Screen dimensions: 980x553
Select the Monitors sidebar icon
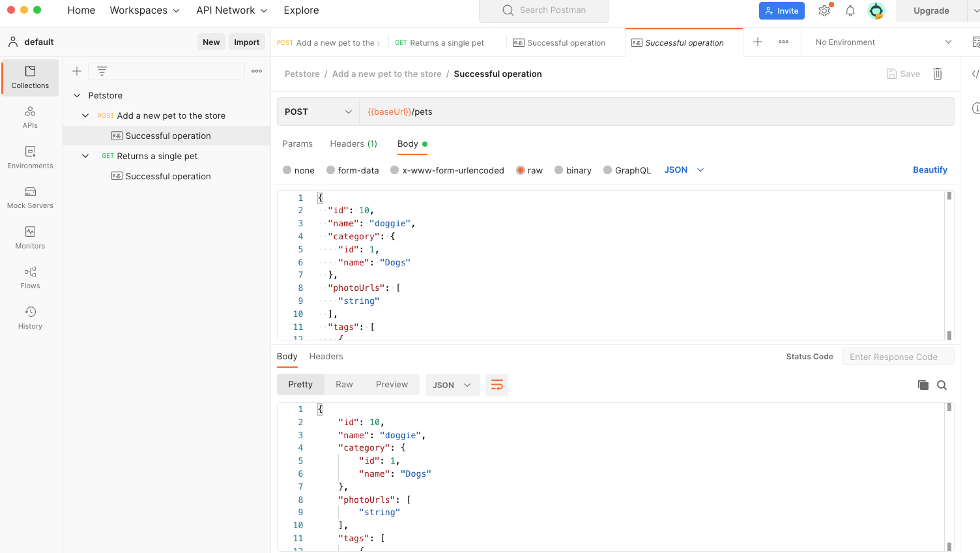30,238
